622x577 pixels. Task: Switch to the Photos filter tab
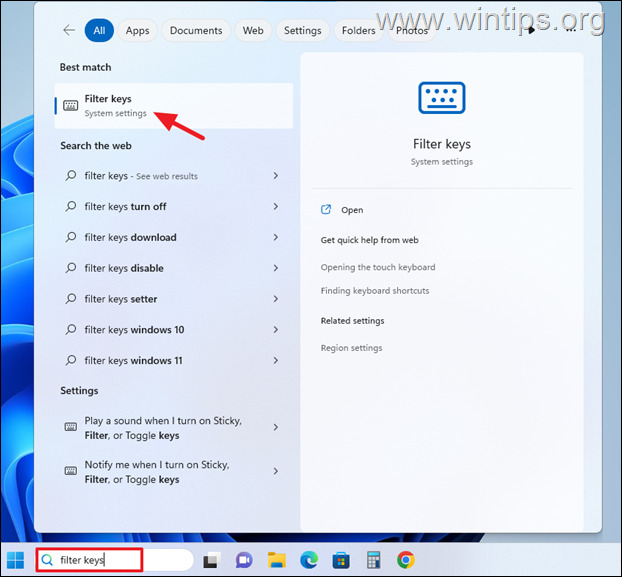click(412, 31)
